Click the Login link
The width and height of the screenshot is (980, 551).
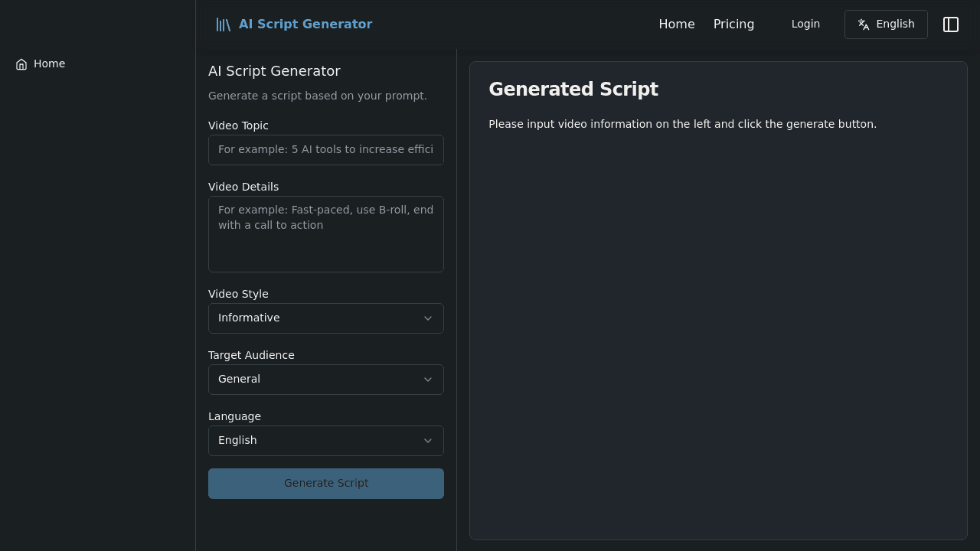coord(805,24)
